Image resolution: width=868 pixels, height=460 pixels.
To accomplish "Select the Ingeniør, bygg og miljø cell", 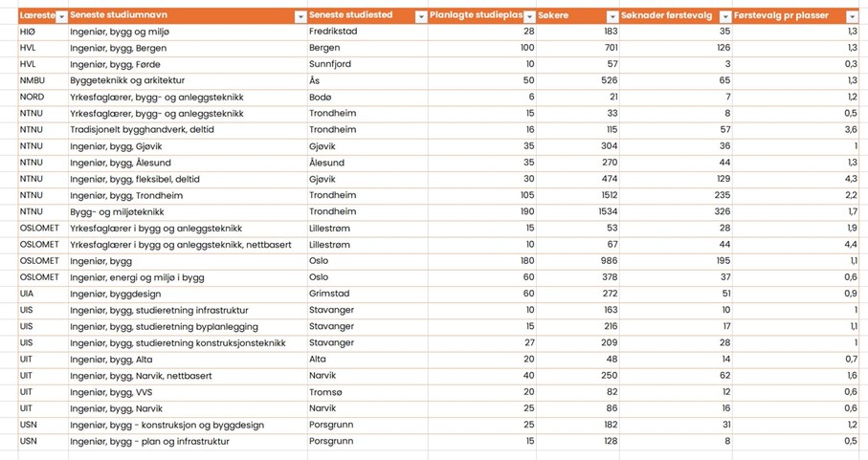I will (188, 32).
